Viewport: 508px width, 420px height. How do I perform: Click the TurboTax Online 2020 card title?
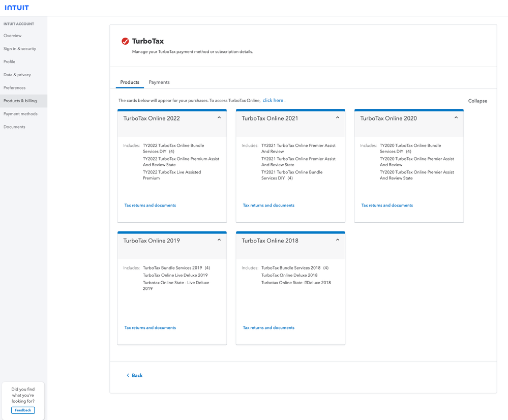389,118
